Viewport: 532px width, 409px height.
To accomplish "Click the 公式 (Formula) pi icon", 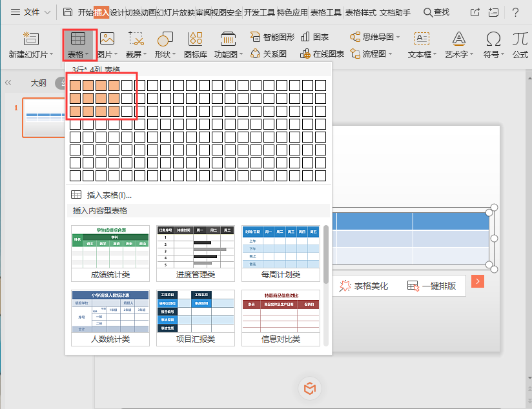I will tap(520, 39).
